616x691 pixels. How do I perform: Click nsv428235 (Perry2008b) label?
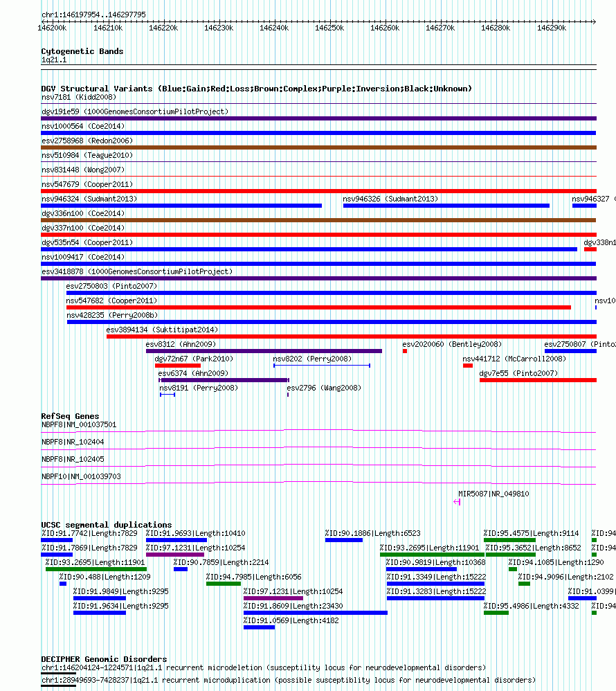[x=112, y=315]
